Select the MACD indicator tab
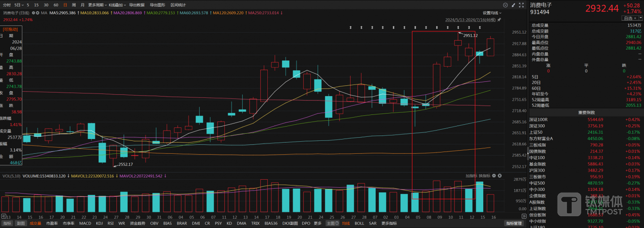The image size is (644, 228). click(85, 223)
